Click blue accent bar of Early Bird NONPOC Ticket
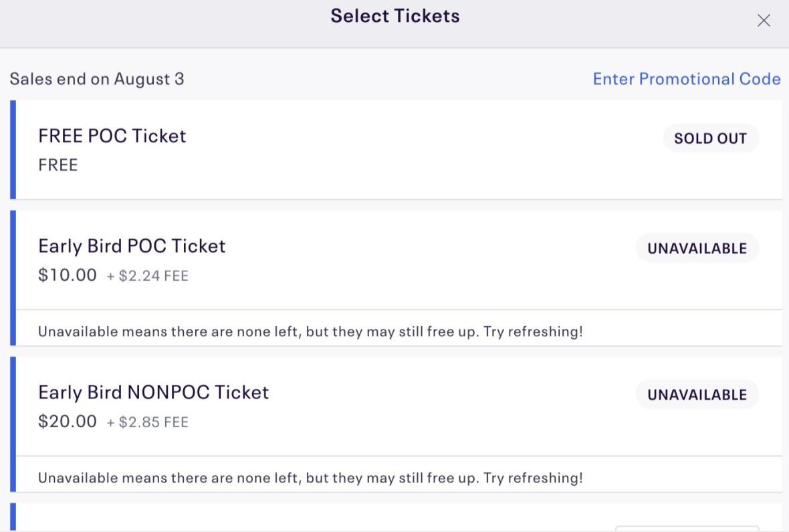Viewport: 789px width, 532px height. pyautogui.click(x=13, y=424)
